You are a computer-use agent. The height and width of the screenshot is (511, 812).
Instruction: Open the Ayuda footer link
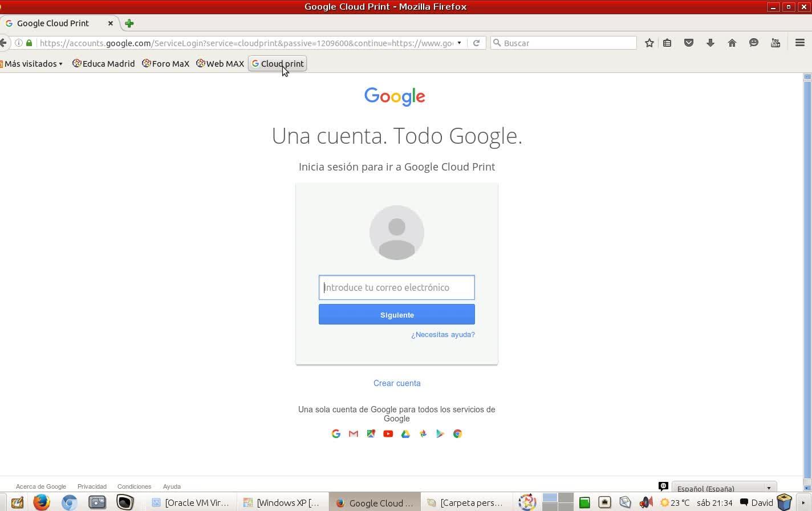point(172,486)
